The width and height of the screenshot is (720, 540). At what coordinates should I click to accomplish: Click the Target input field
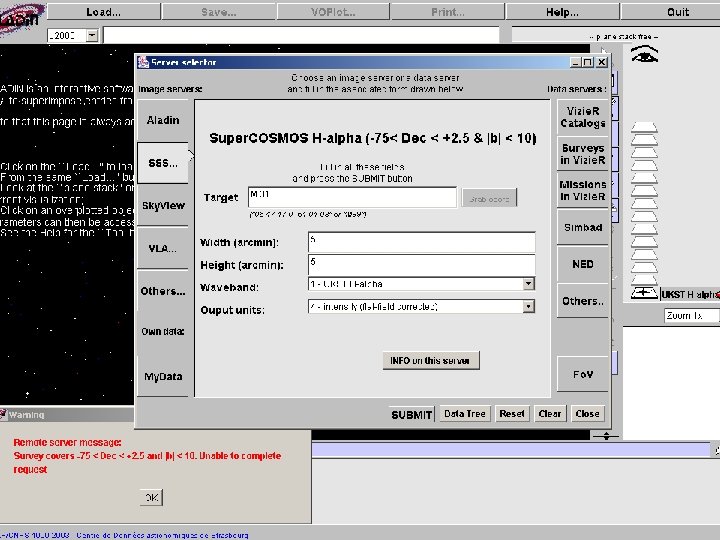pos(352,197)
